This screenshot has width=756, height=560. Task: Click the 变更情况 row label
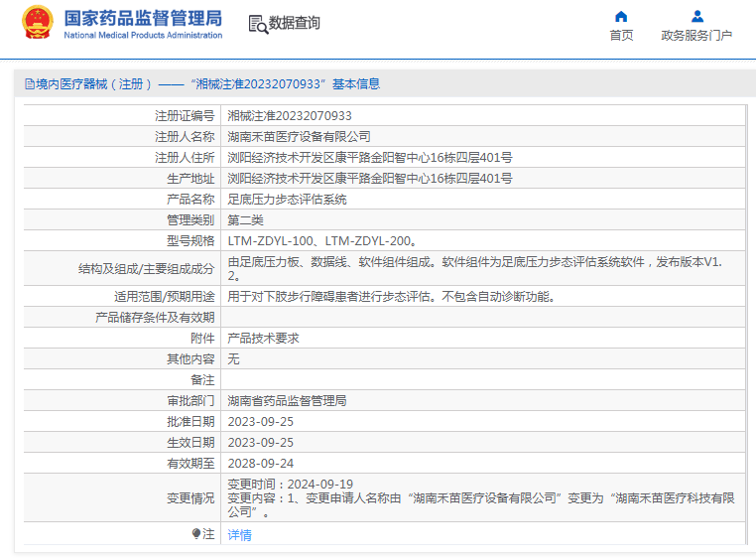coord(190,497)
